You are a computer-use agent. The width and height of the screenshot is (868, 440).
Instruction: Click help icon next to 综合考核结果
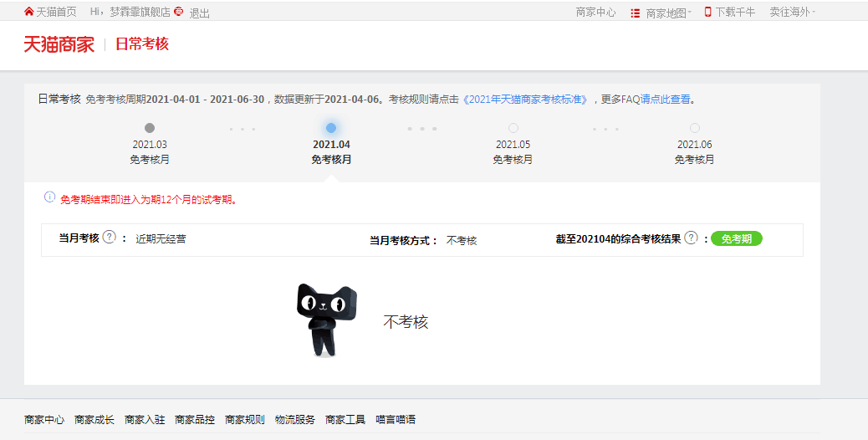point(691,238)
